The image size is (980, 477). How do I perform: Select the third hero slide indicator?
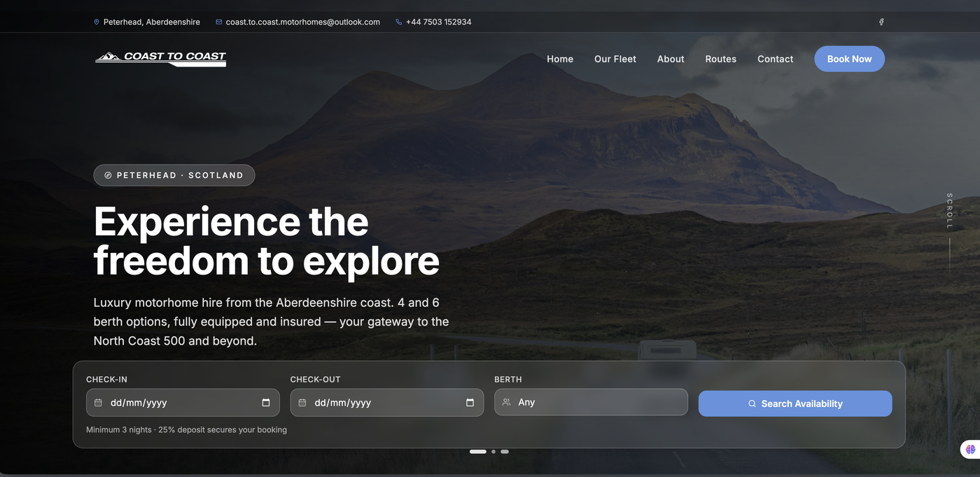[505, 452]
